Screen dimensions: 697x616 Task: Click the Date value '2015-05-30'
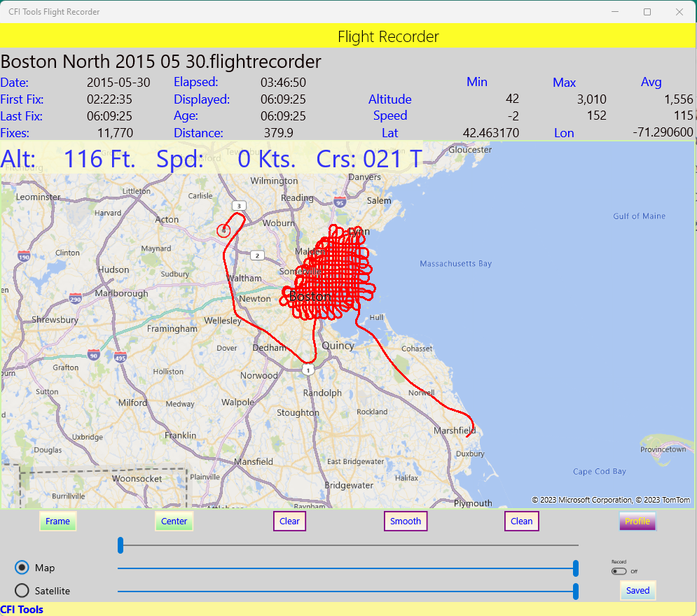click(x=118, y=82)
